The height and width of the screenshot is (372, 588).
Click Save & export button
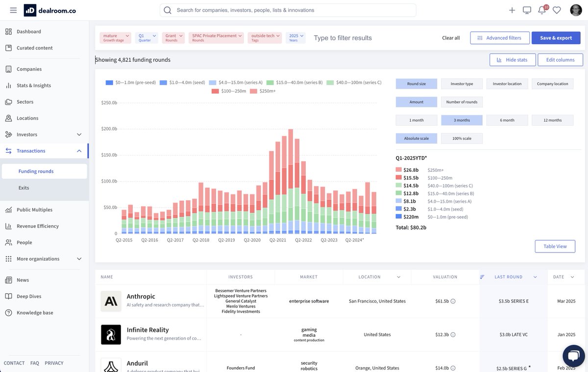click(556, 38)
